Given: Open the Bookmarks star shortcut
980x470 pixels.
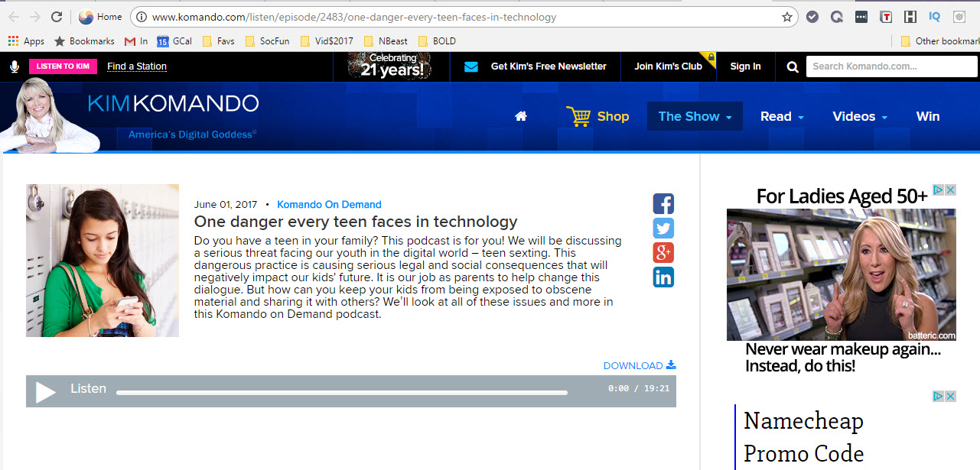Looking at the screenshot, I should coord(84,41).
